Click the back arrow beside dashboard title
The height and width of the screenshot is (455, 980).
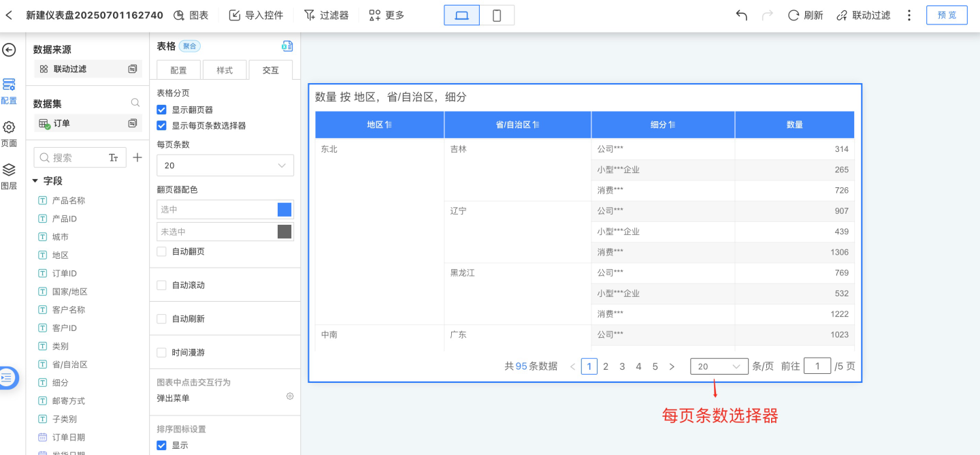point(10,15)
